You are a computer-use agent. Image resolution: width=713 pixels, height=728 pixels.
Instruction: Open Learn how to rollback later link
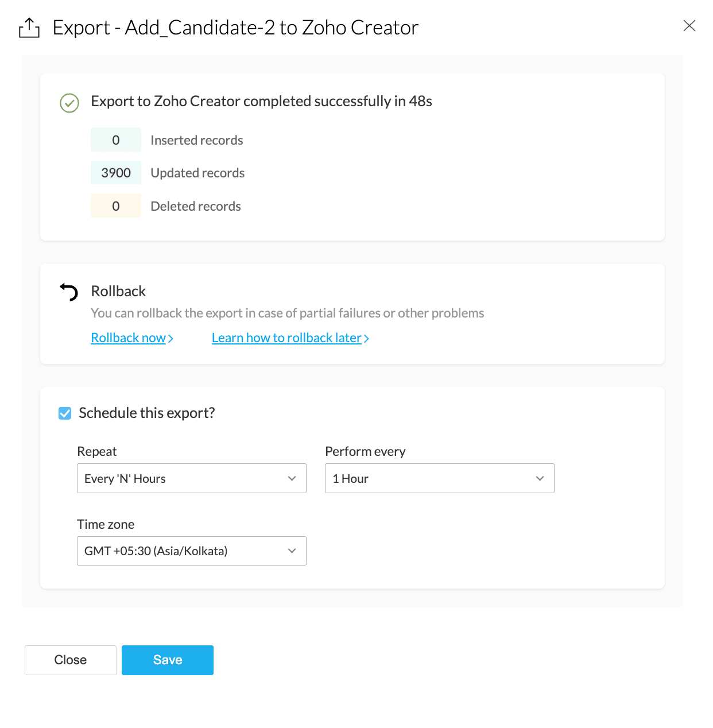(x=286, y=338)
